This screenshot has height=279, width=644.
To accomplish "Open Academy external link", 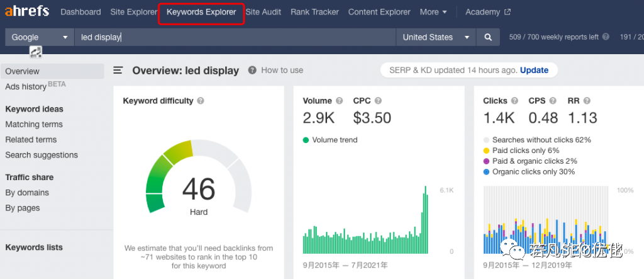I will [x=488, y=12].
